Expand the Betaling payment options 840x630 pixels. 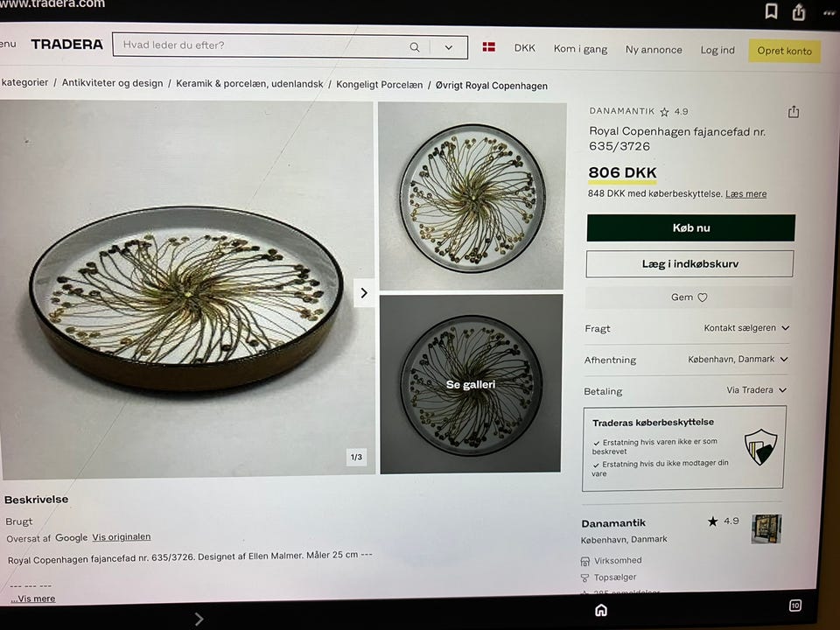[x=756, y=390]
